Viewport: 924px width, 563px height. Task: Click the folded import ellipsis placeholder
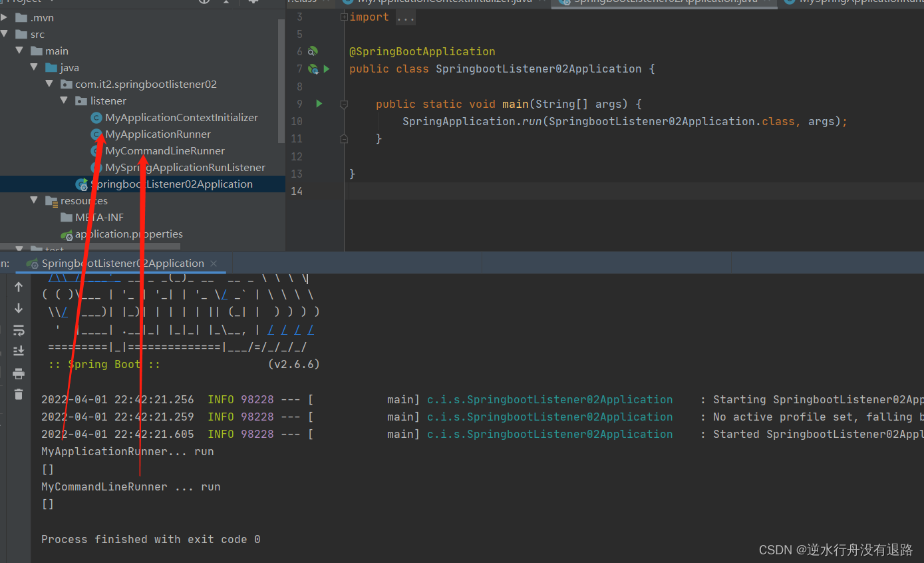pyautogui.click(x=405, y=17)
